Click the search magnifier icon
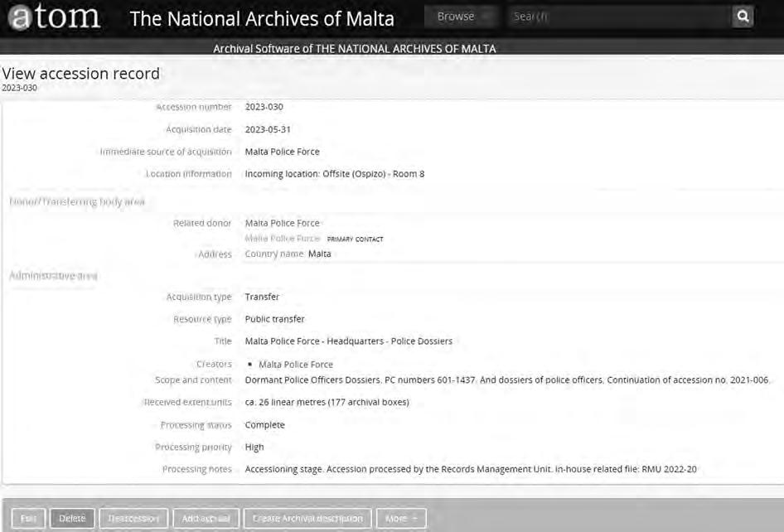This screenshot has height=532, width=784. [x=743, y=17]
